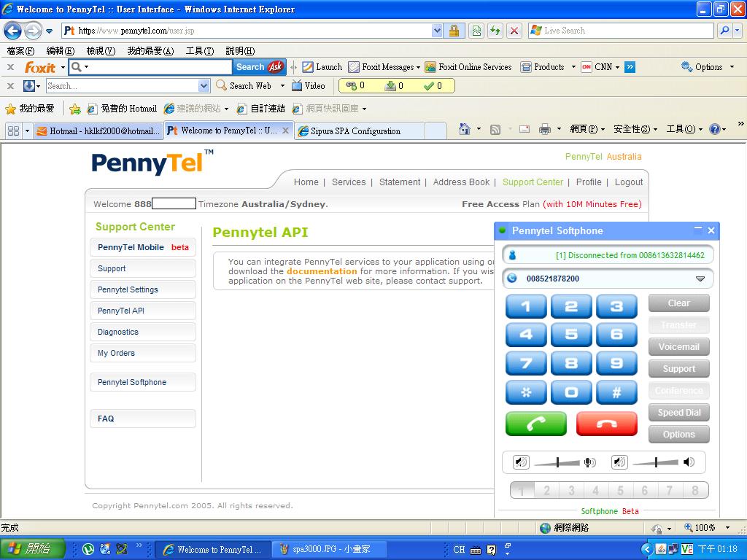The image size is (747, 560).
Task: Open the View menu (檢視)
Action: pyautogui.click(x=101, y=51)
